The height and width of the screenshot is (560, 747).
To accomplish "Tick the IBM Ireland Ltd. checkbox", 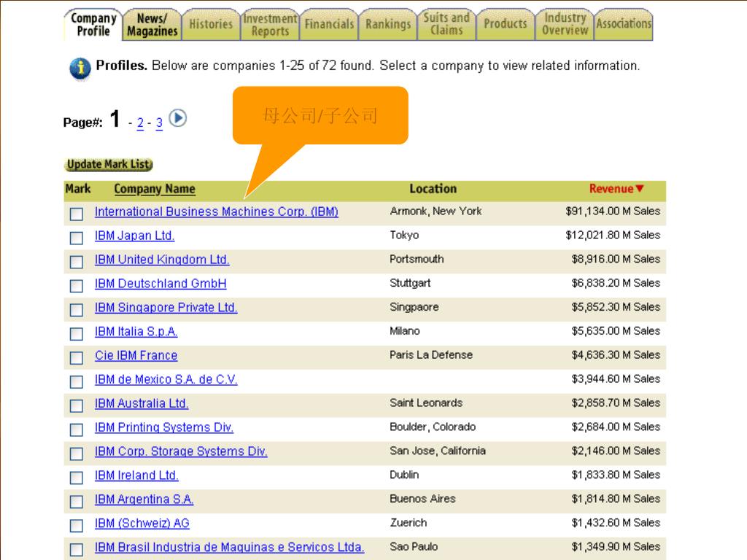I will [x=76, y=478].
